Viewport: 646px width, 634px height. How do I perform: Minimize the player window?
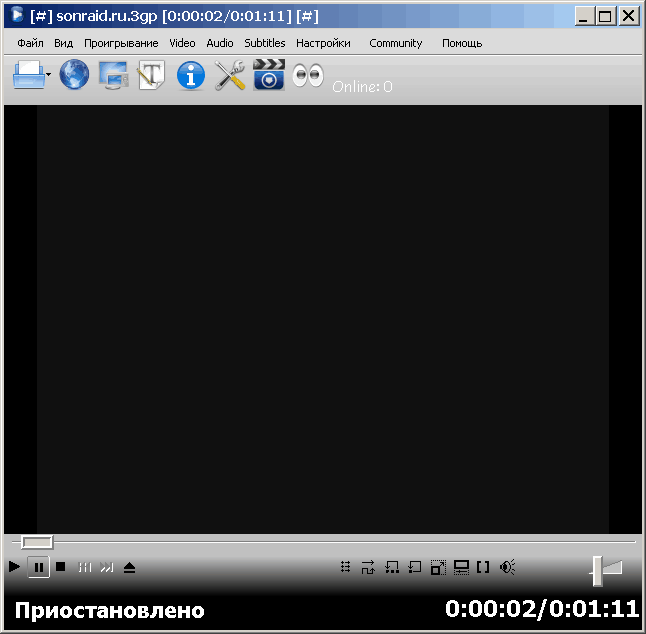[x=584, y=16]
